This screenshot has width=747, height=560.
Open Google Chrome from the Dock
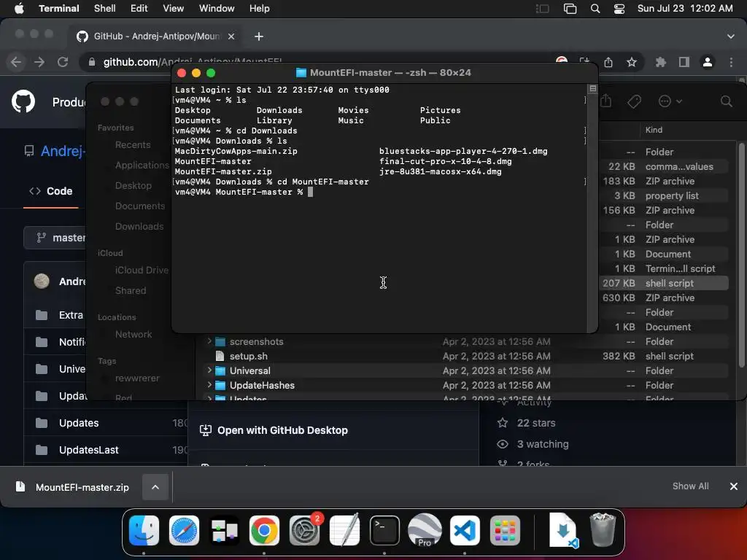click(264, 531)
